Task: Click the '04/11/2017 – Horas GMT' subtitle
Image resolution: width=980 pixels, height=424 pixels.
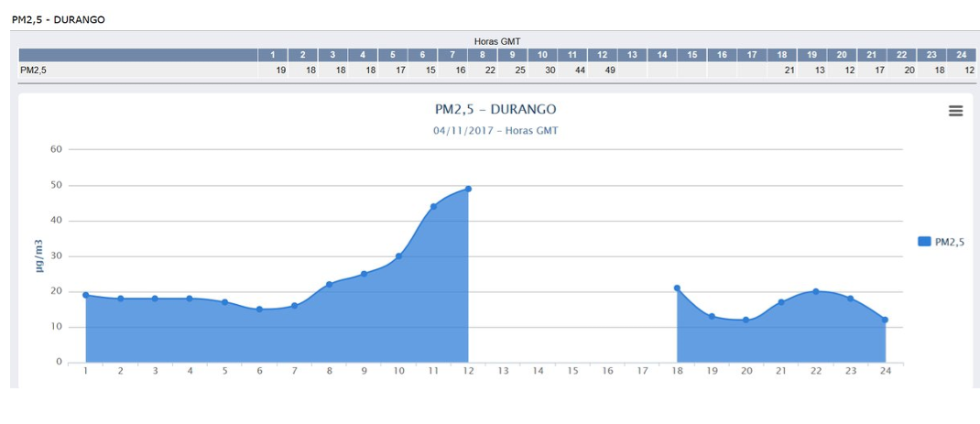Action: tap(495, 131)
